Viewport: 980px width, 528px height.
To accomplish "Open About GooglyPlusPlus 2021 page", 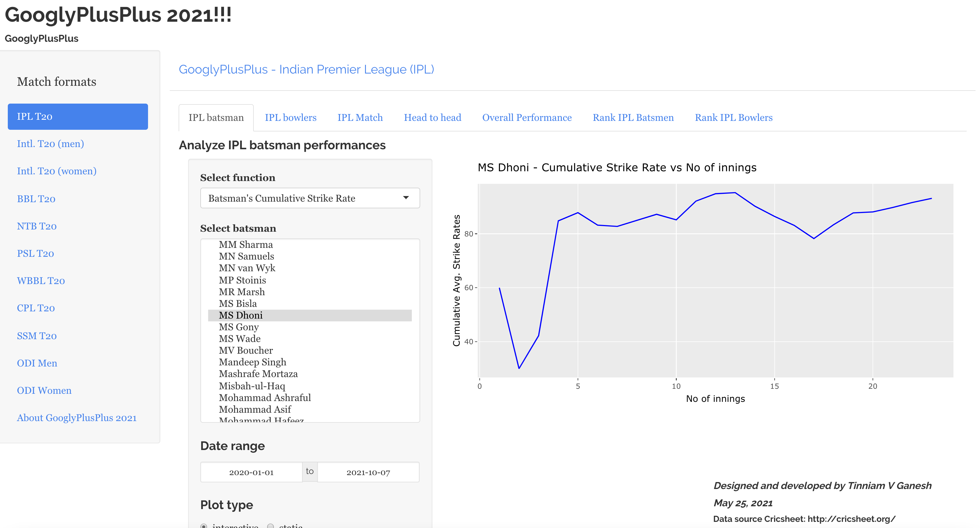I will [x=77, y=418].
